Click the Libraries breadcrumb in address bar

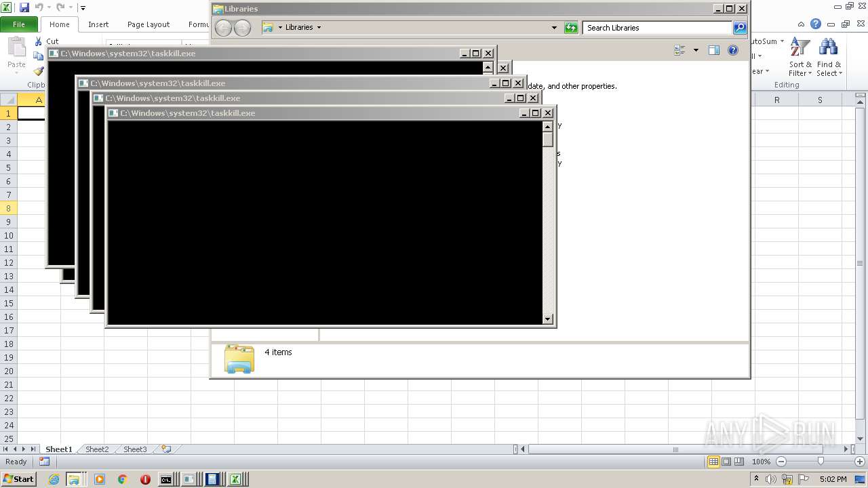299,28
